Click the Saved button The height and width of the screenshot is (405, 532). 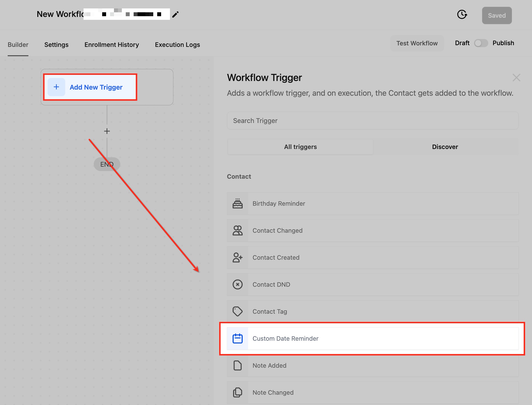497,15
